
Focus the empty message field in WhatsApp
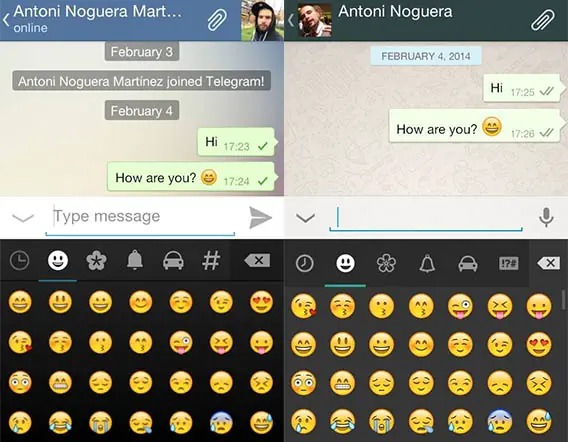click(426, 218)
